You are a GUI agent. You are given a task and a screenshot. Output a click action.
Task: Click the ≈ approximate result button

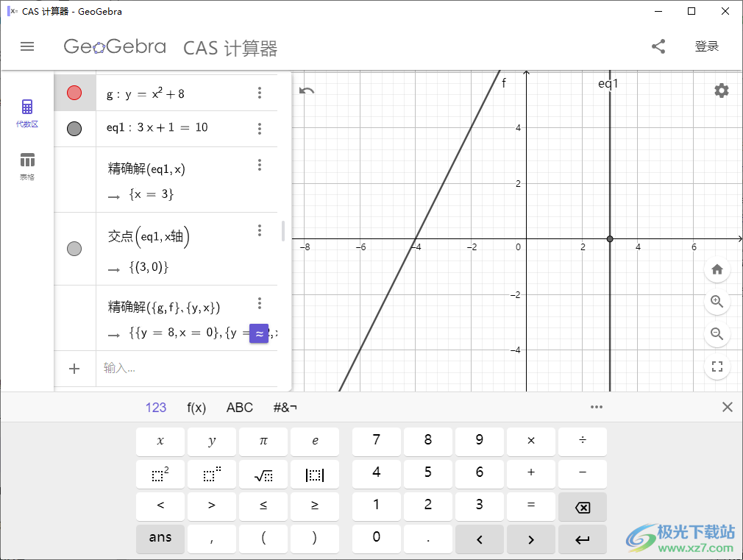258,333
